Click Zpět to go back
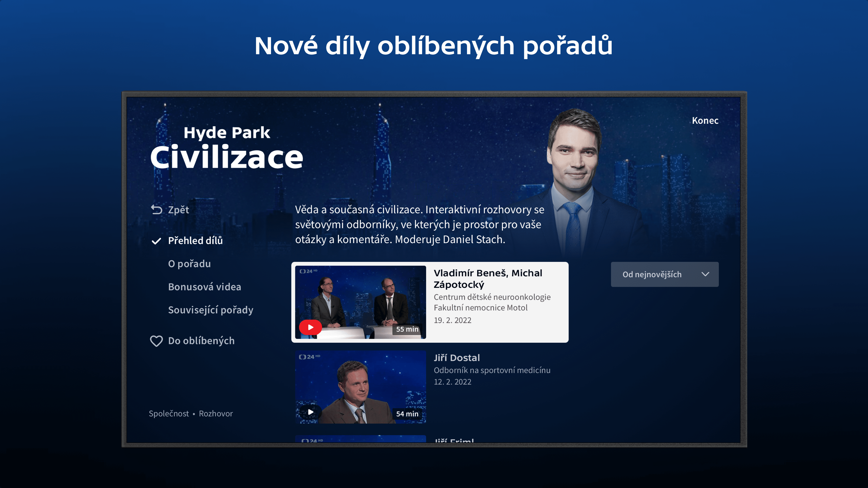This screenshot has width=868, height=488. pyautogui.click(x=178, y=209)
